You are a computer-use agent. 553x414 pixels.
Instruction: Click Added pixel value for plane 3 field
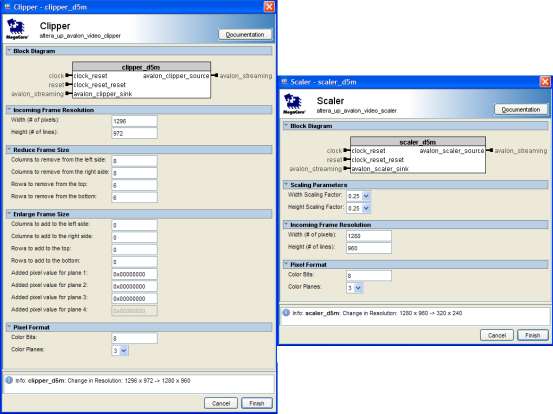[x=134, y=298]
